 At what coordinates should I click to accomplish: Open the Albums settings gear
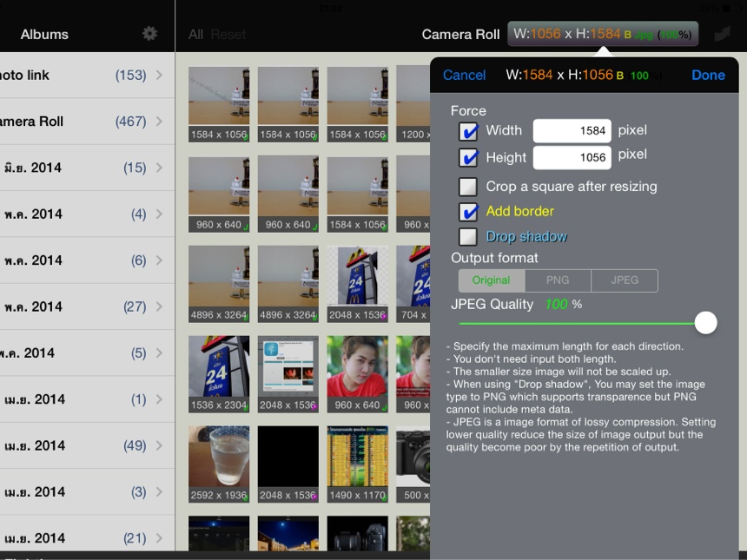(149, 34)
